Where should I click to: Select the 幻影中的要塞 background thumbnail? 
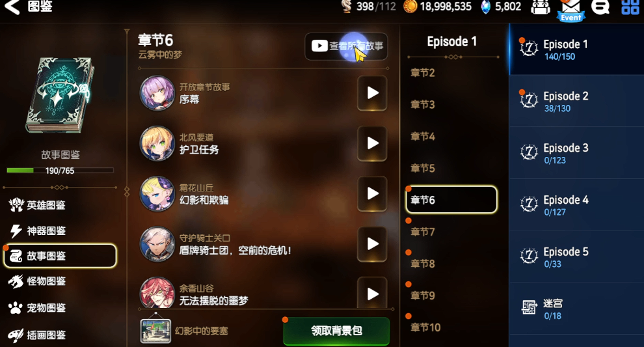(x=155, y=331)
